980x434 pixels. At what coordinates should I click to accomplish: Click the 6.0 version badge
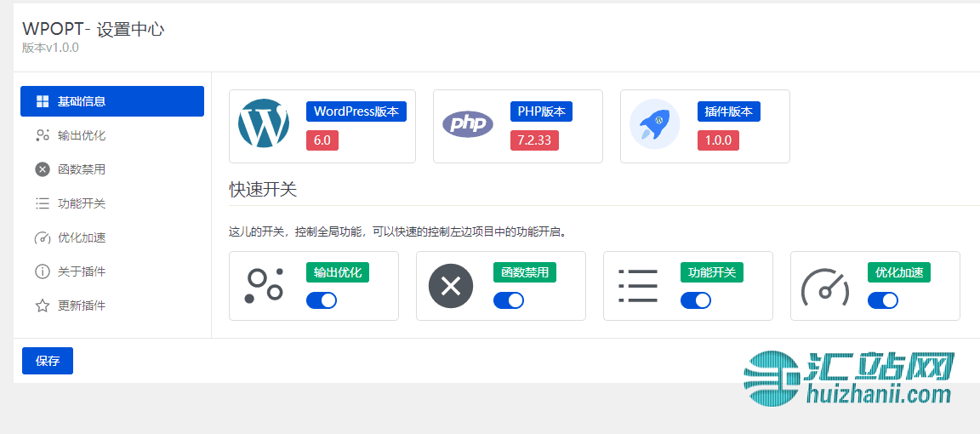322,140
